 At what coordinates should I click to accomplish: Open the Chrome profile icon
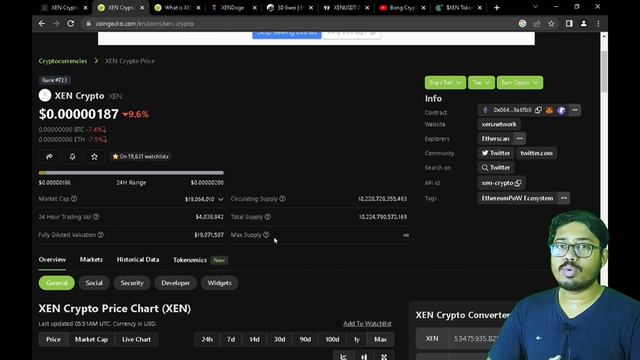pyautogui.click(x=584, y=24)
